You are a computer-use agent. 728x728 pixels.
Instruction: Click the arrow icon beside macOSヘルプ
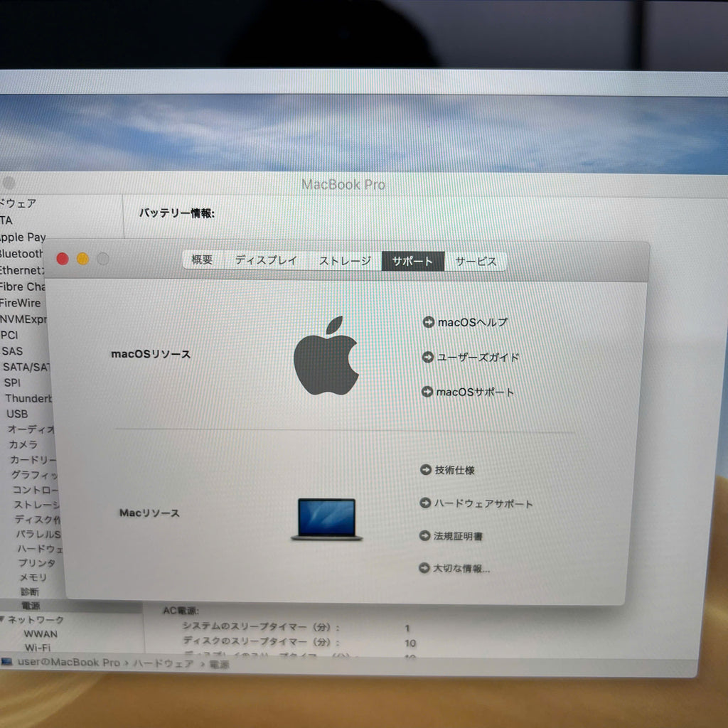(x=428, y=322)
